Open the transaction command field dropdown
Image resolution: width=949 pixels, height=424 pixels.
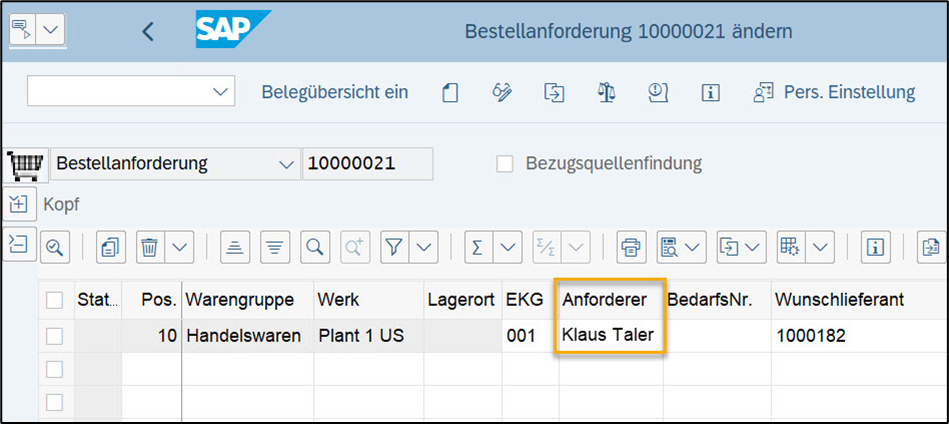point(220,92)
